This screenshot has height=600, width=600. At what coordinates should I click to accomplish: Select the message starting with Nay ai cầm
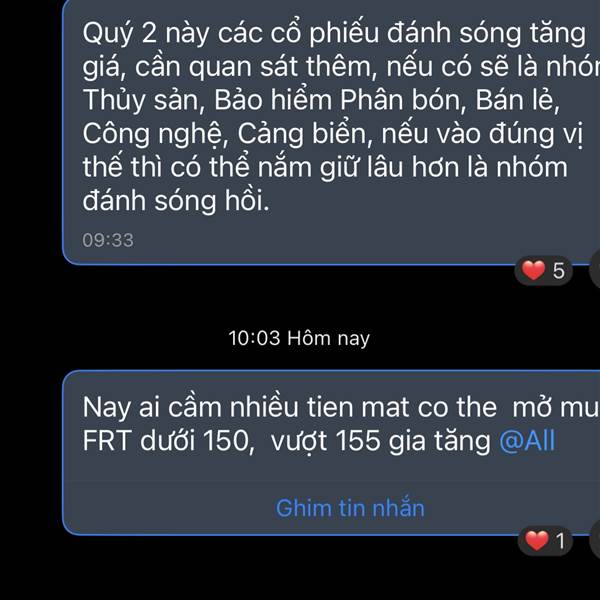coord(331,452)
